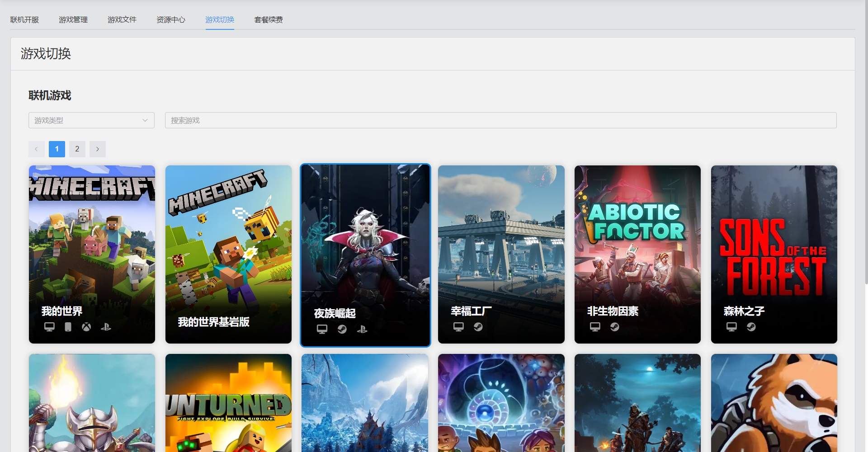This screenshot has height=452, width=868.
Task: Open the 游戏类型 dropdown
Action: 91,120
